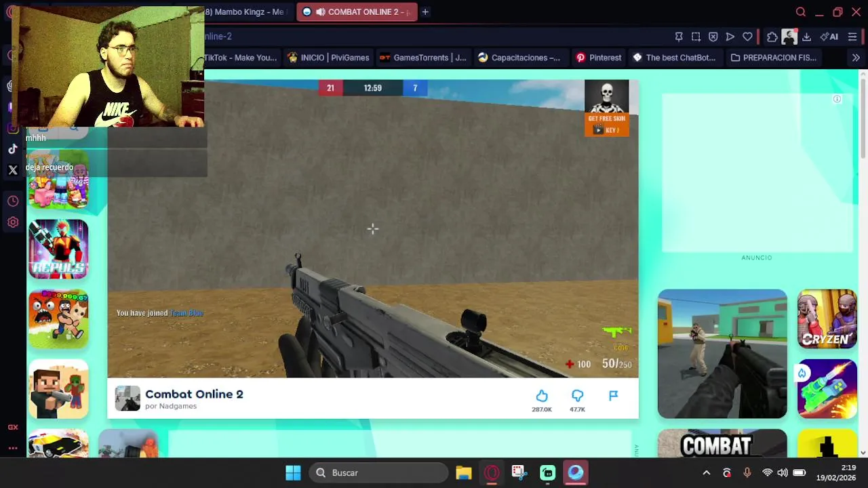Like Combat Online 2 with thumbs up
This screenshot has height=488, width=868.
click(542, 396)
